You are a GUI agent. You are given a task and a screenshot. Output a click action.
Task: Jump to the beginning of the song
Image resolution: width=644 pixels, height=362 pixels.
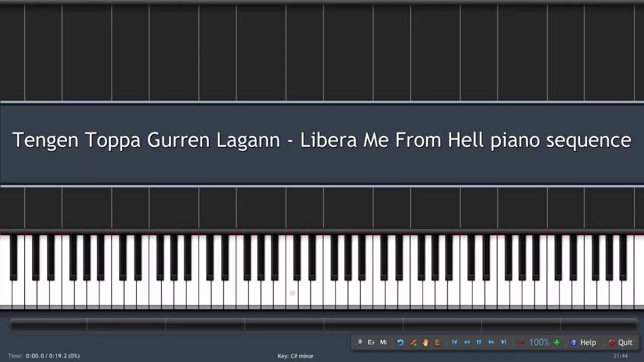point(455,342)
